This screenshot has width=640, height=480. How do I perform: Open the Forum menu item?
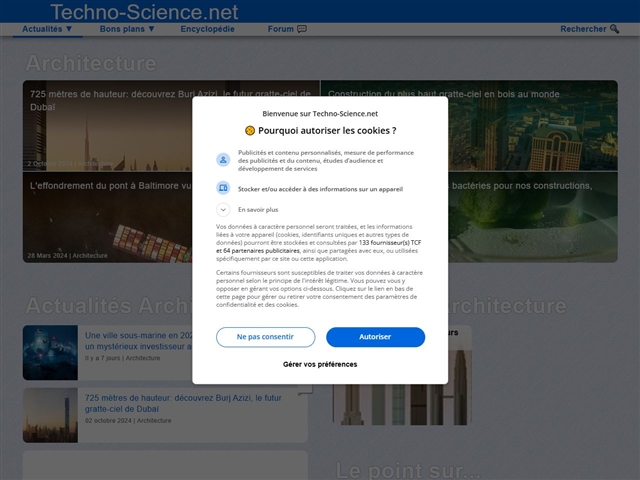287,29
